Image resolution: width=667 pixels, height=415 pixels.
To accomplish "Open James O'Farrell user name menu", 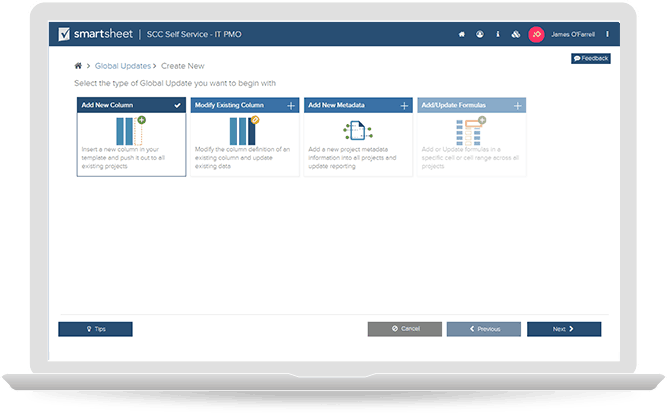I will pos(573,34).
